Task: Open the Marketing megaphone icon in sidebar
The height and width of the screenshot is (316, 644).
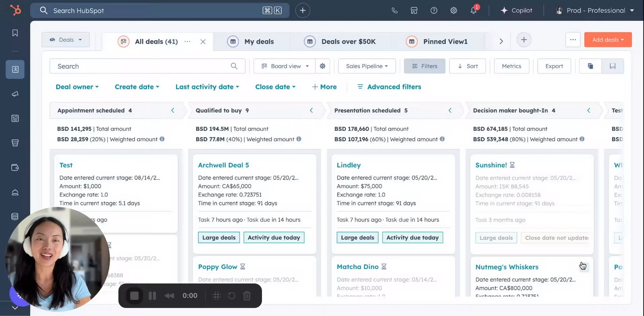Action: pyautogui.click(x=15, y=94)
